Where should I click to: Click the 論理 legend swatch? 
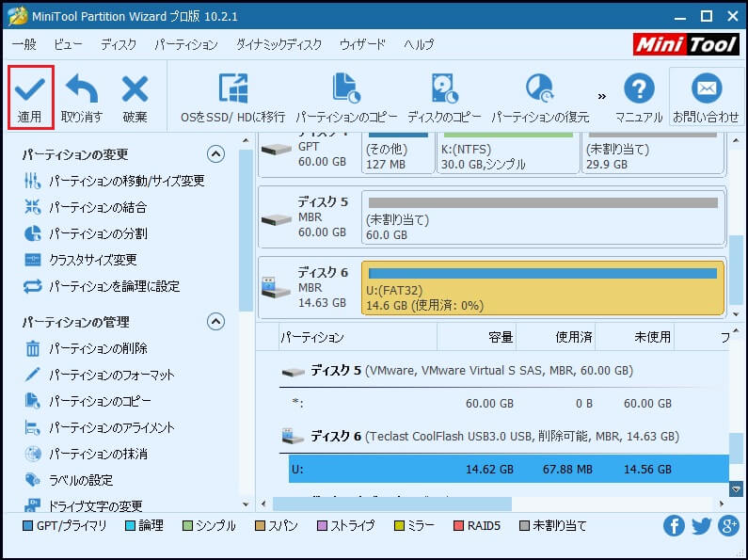pyautogui.click(x=130, y=526)
